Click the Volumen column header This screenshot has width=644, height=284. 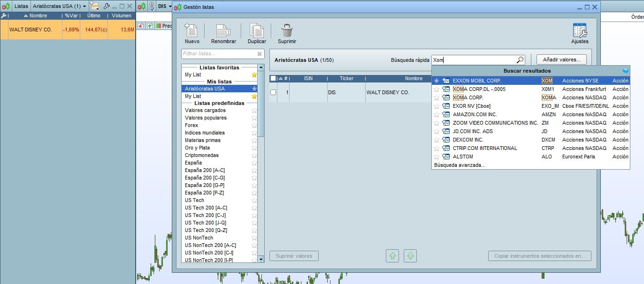pos(122,15)
